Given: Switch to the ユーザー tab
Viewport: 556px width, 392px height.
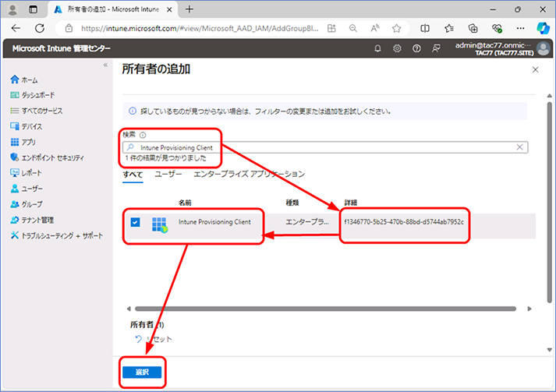Looking at the screenshot, I should coord(168,174).
